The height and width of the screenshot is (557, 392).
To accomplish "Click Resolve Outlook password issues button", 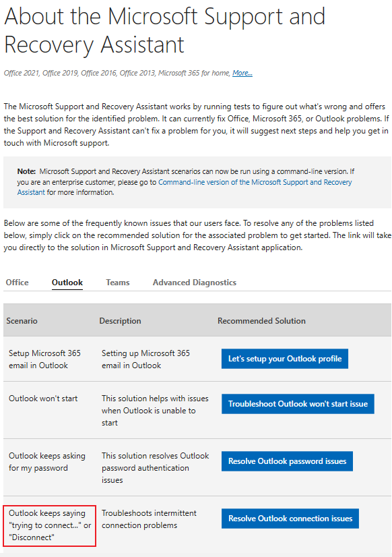I will click(x=286, y=461).
